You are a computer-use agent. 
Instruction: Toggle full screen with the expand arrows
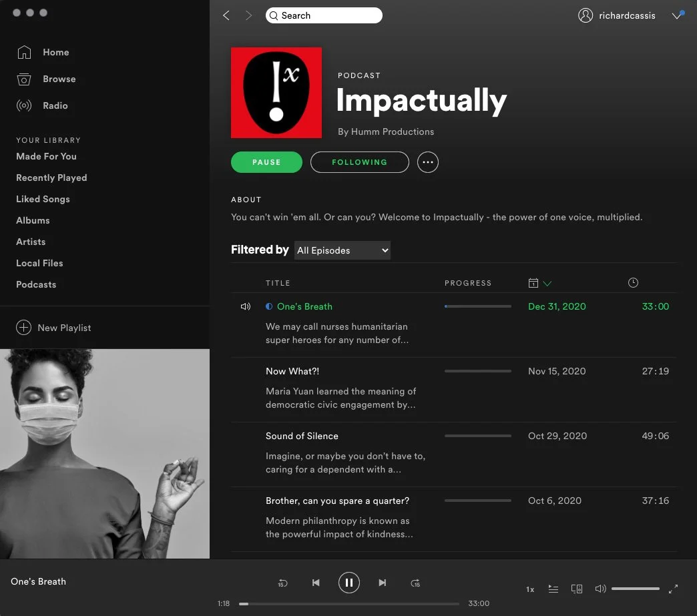(x=673, y=589)
